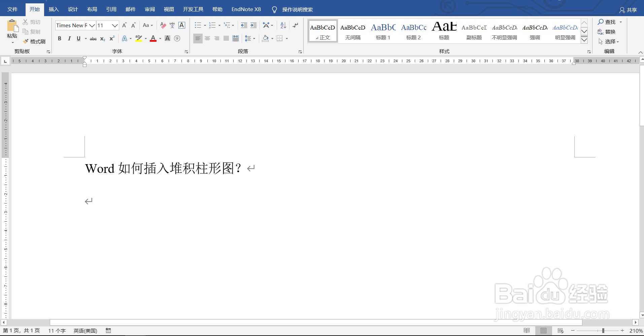Click the Find (查找) magnifier button

coord(606,22)
